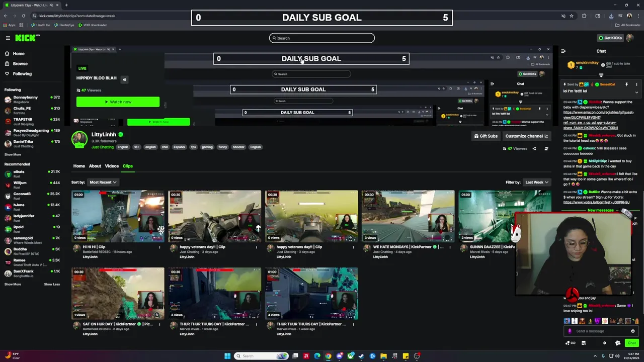
Task: Unpin the pinned SenseiCal message
Action: 626,84
